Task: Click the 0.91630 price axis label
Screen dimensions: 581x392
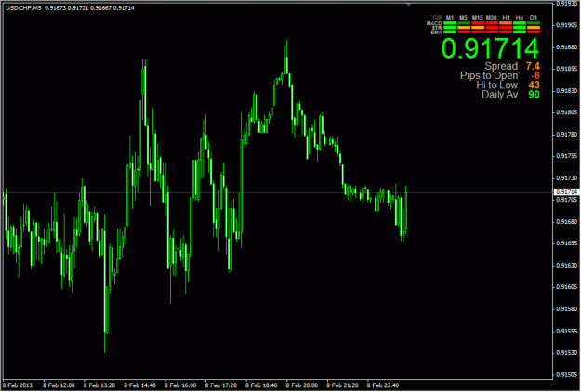Action: click(567, 266)
